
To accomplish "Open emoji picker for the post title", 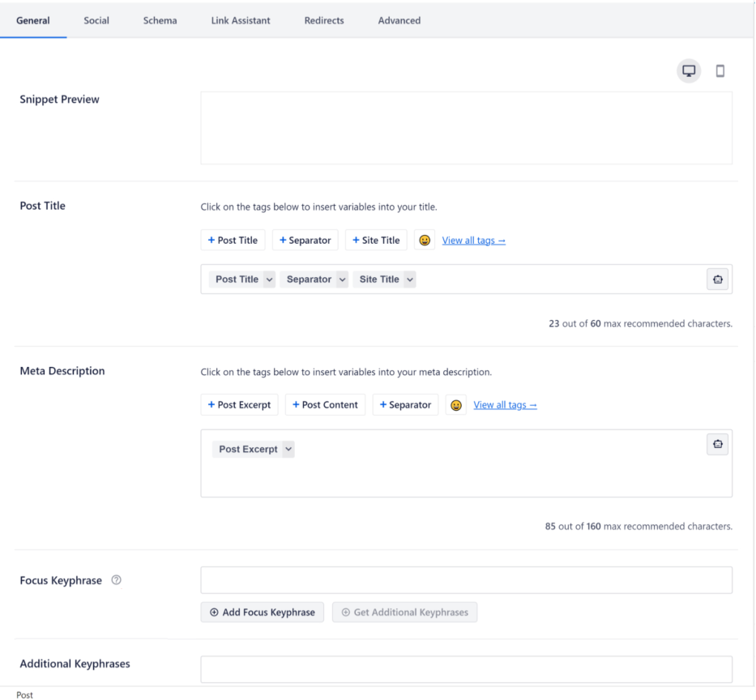I will coord(425,240).
